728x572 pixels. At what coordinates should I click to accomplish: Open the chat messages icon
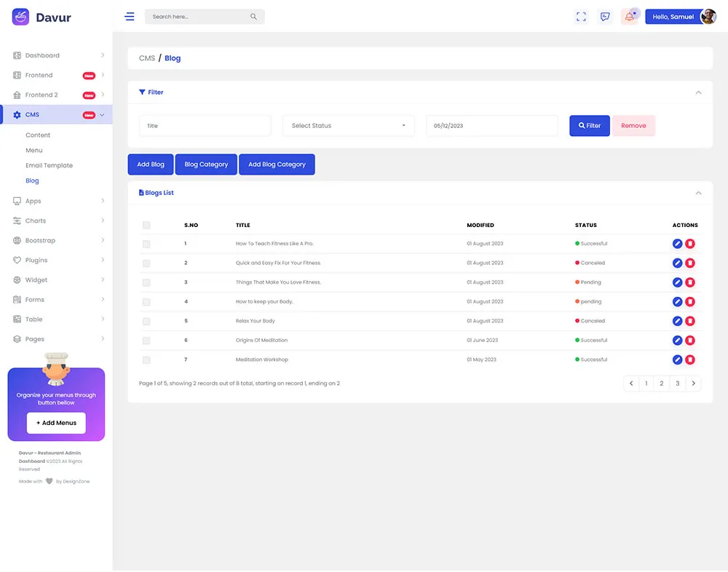click(605, 17)
